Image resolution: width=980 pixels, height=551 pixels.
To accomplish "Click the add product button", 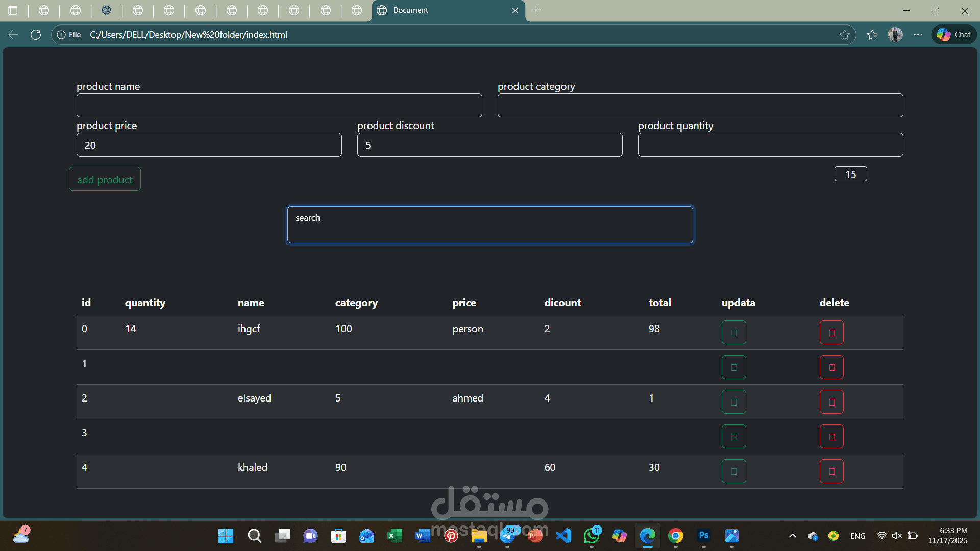I will (105, 179).
